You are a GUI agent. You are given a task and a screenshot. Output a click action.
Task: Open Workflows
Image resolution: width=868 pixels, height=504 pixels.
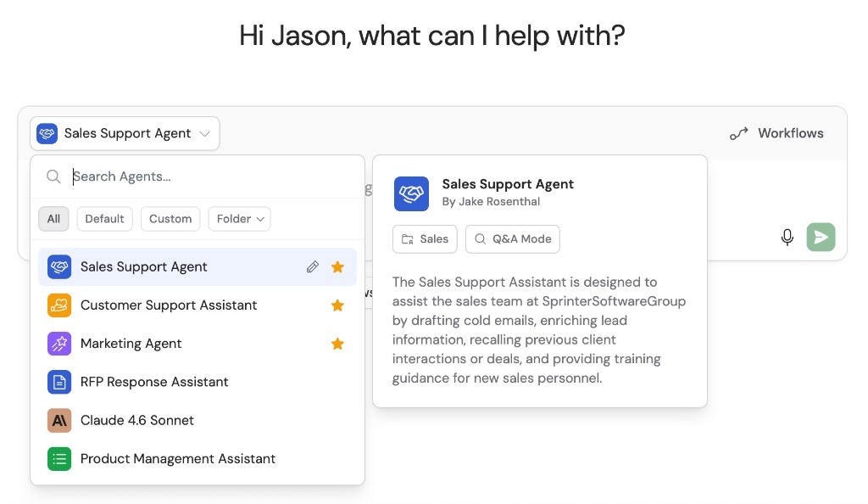(776, 133)
